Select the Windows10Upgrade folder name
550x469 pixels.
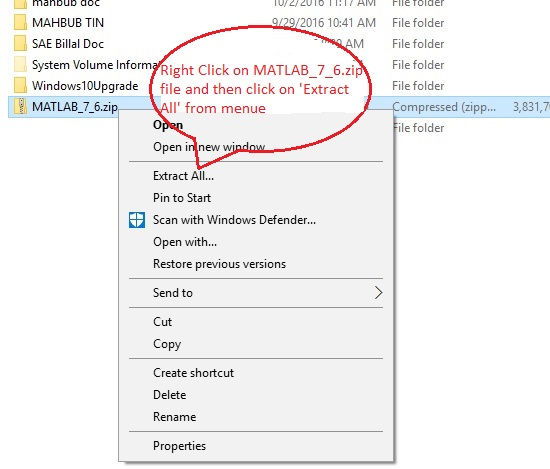click(x=85, y=86)
